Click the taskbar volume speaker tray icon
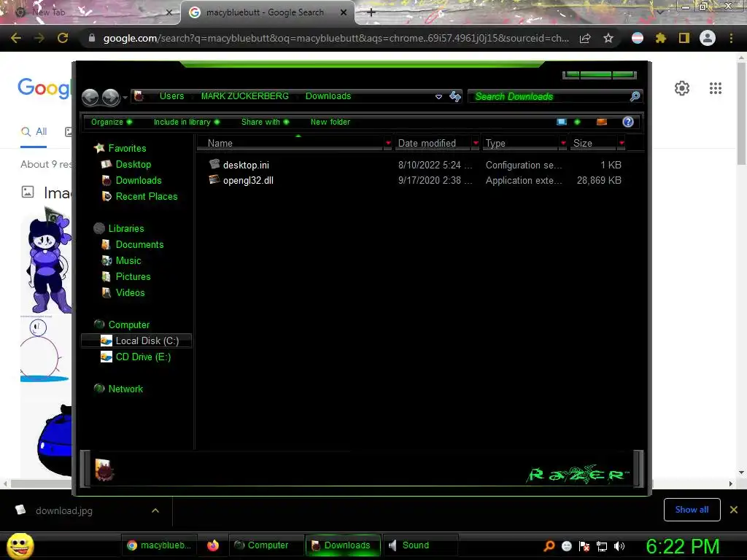This screenshot has width=747, height=560. point(619,546)
